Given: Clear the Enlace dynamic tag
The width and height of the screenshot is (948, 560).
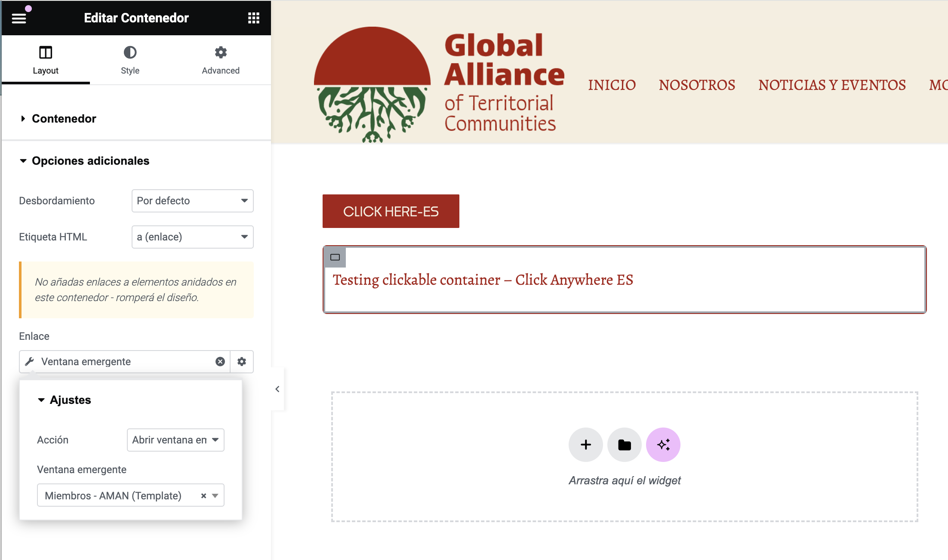Looking at the screenshot, I should (x=220, y=362).
